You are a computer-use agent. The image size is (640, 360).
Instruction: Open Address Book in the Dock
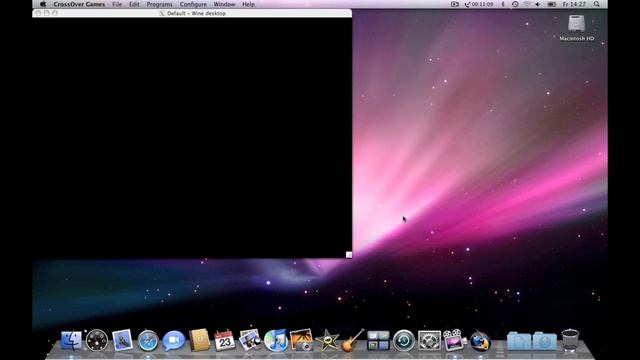tap(199, 340)
